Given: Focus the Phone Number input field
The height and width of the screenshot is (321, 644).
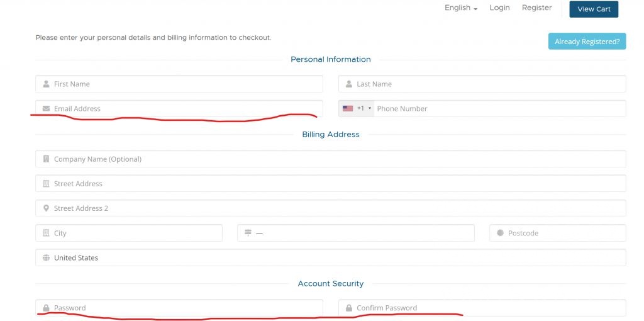Looking at the screenshot, I should [x=499, y=108].
